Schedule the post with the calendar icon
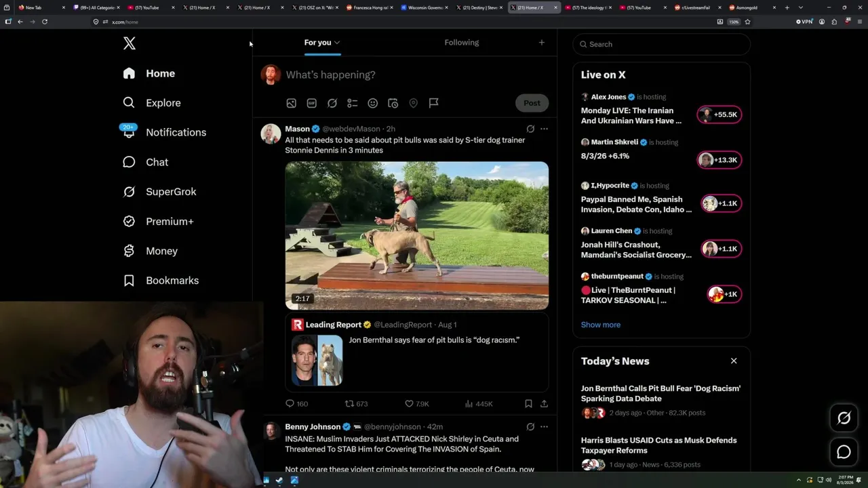 (x=393, y=103)
